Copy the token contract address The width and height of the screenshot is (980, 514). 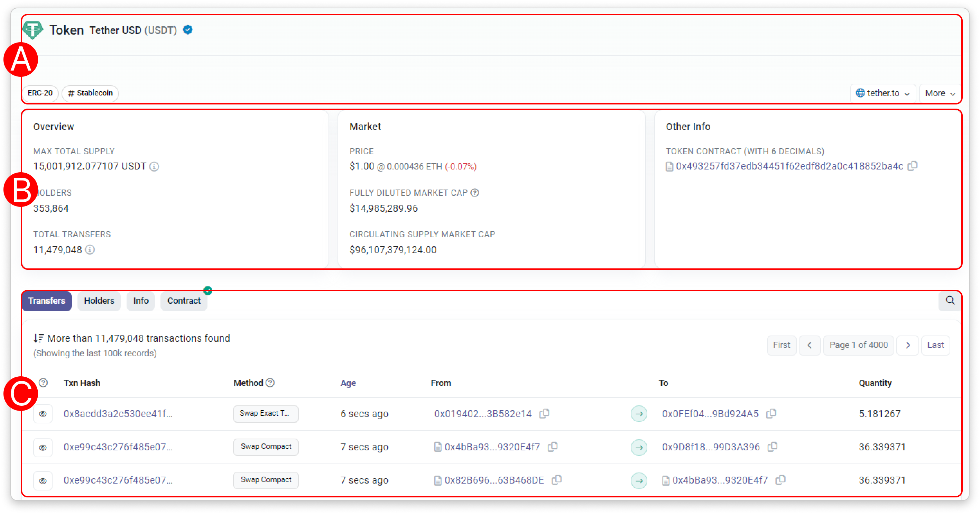[x=912, y=166]
